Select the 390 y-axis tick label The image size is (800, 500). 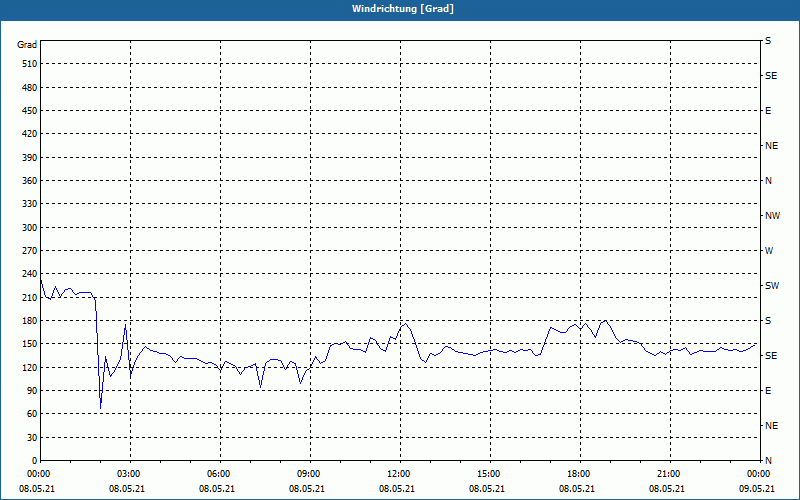pos(30,157)
